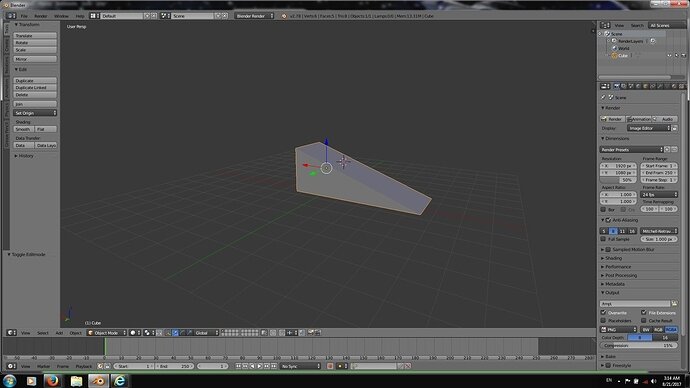Image resolution: width=690 pixels, height=388 pixels.
Task: Open the 3D viewport Add menu
Action: pos(59,333)
